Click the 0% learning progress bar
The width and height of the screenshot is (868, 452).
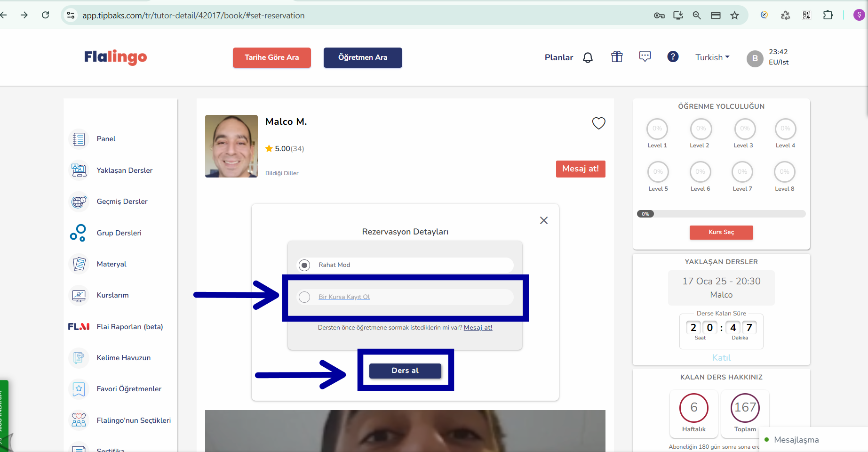[x=721, y=214]
